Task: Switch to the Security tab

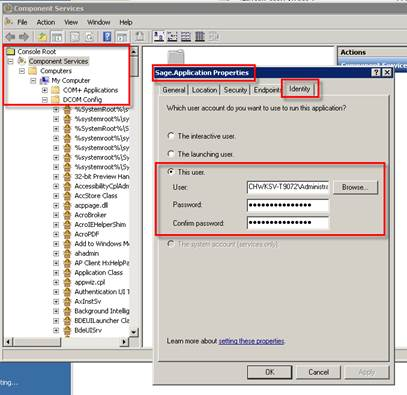Action: point(235,90)
